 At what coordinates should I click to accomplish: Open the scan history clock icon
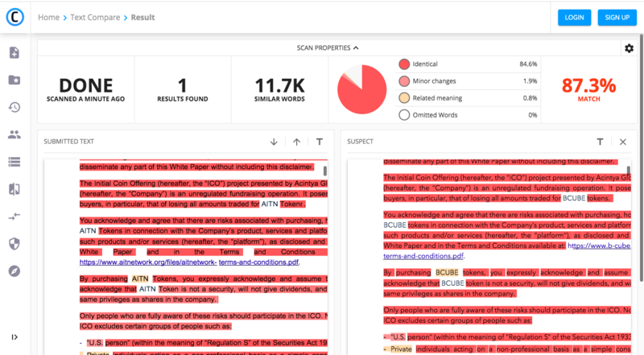(x=14, y=107)
